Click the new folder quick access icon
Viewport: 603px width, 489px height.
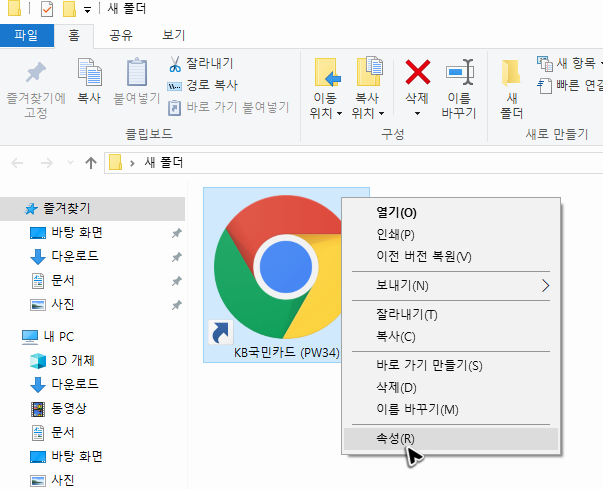tap(70, 9)
